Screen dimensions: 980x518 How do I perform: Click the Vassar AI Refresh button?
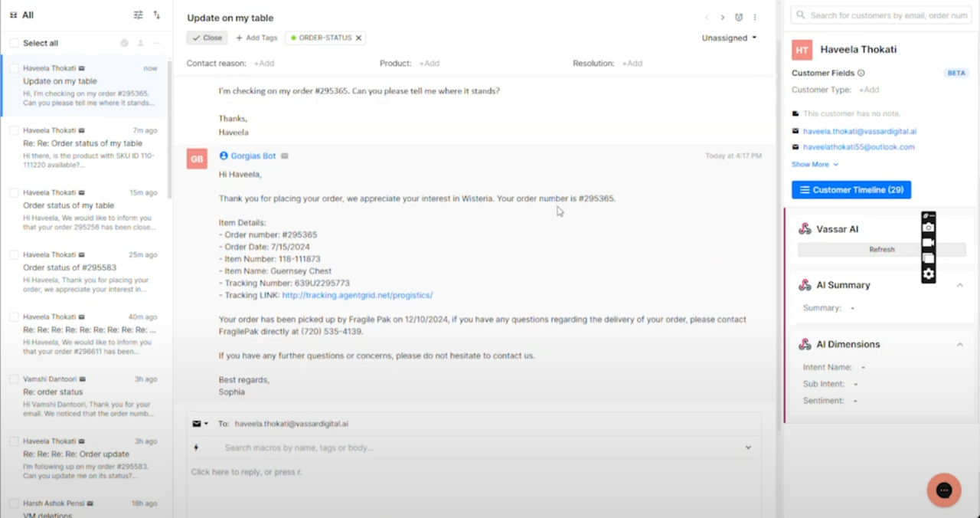882,250
